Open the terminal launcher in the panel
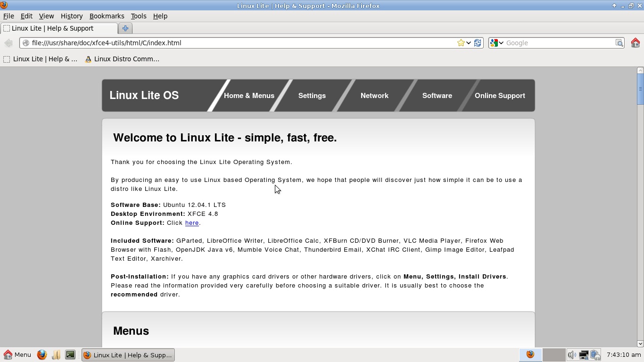Image resolution: width=644 pixels, height=362 pixels. click(70, 355)
